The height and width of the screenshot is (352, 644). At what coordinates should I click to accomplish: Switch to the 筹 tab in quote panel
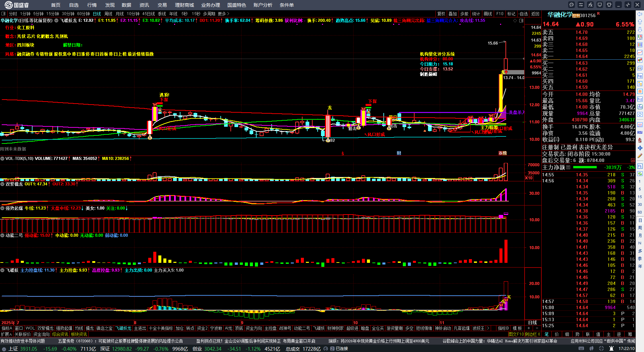[630, 334]
